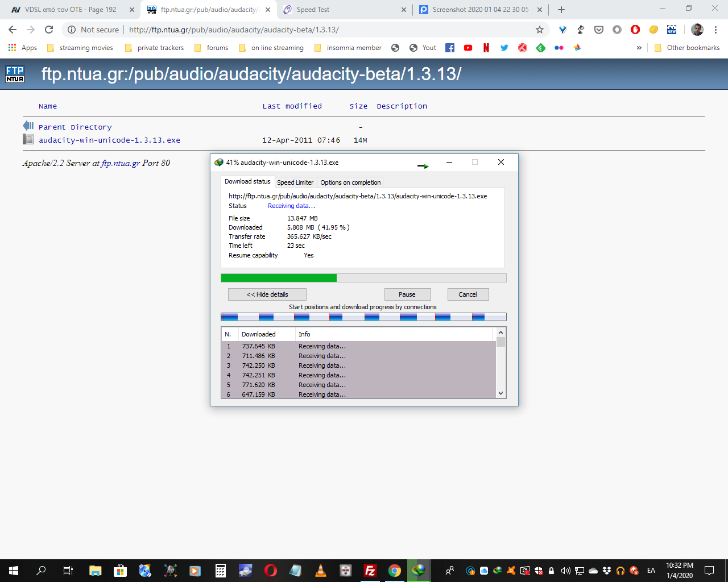Screen dimensions: 728x582
Task: Click the connections progress segments bar
Action: 363,317
